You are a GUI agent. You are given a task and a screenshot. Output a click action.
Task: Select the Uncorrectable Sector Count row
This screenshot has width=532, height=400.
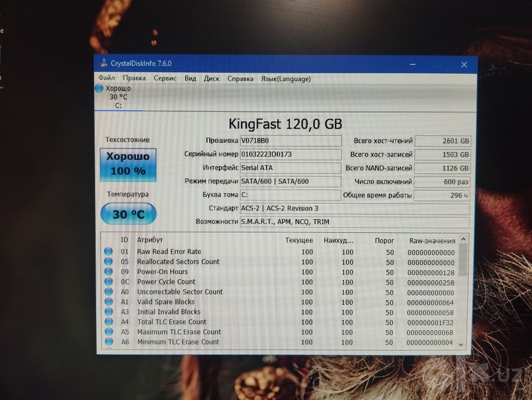[x=280, y=292]
